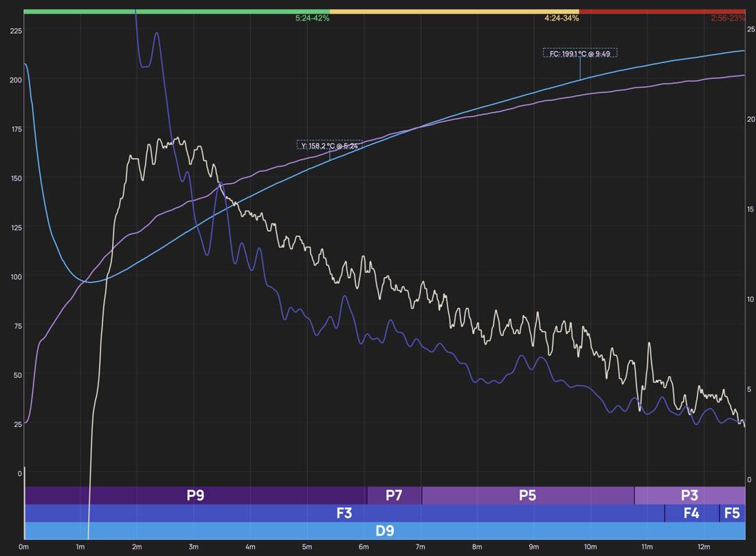
Task: Select the F3 fan segment
Action: tap(344, 513)
